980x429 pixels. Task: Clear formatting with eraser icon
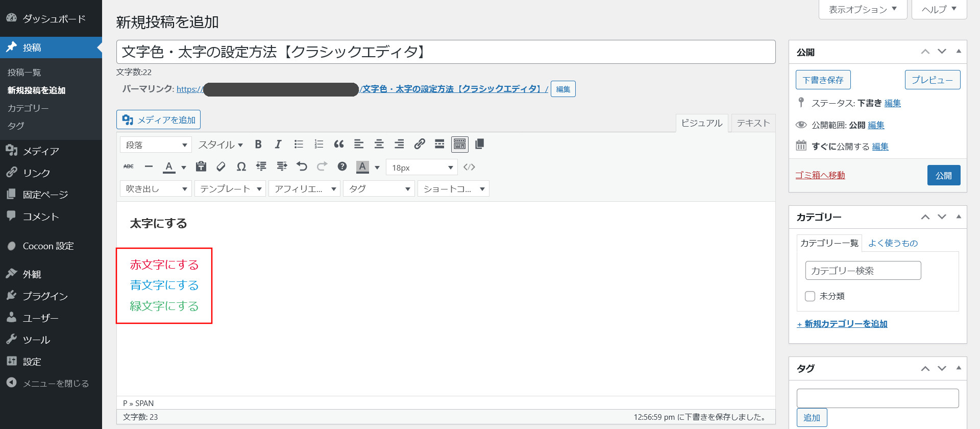221,166
